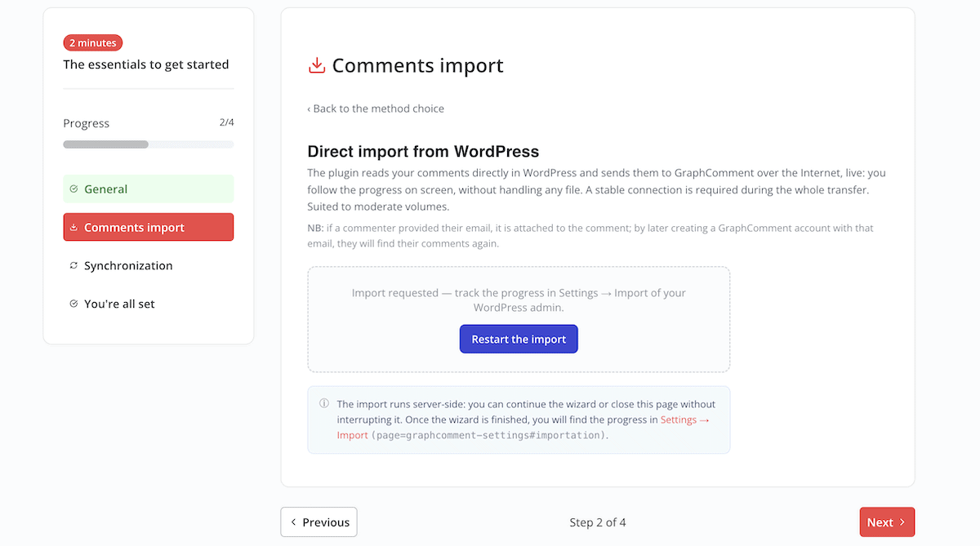The height and width of the screenshot is (546, 980).
Task: Click the Step 2 of 4 label
Action: (x=598, y=522)
